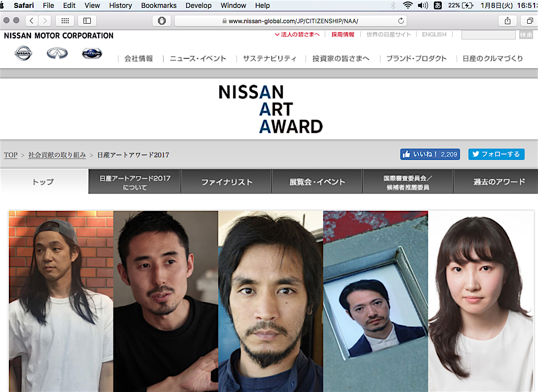Open 採用情報 link
The height and width of the screenshot is (392, 538).
(x=343, y=35)
